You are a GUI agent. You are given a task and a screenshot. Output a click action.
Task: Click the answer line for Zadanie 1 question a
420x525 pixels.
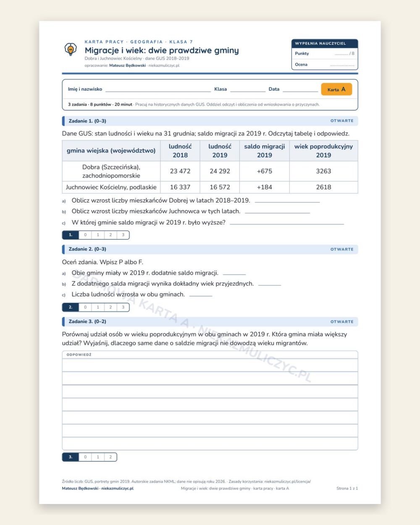(x=287, y=201)
